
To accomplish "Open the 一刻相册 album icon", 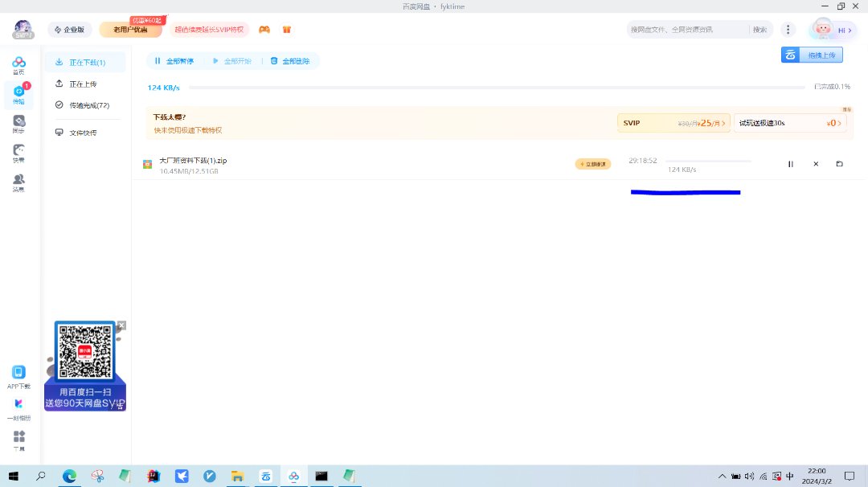I will click(x=18, y=408).
